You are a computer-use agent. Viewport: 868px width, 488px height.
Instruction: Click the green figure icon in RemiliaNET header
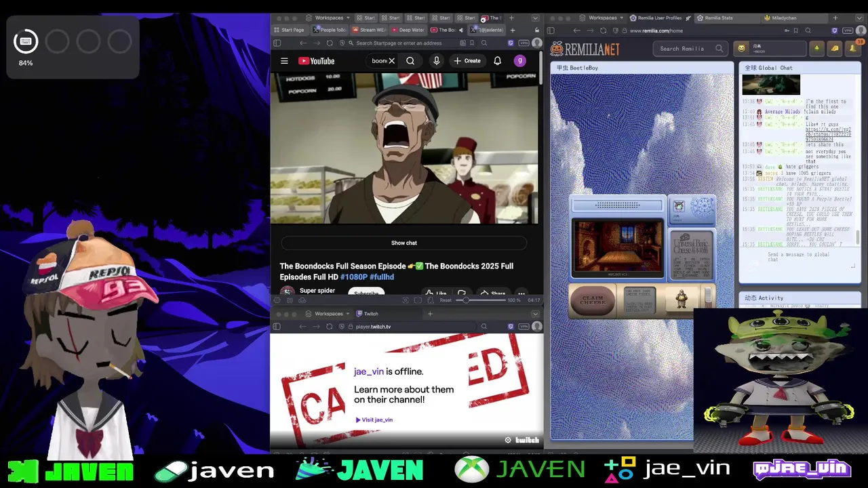click(817, 48)
